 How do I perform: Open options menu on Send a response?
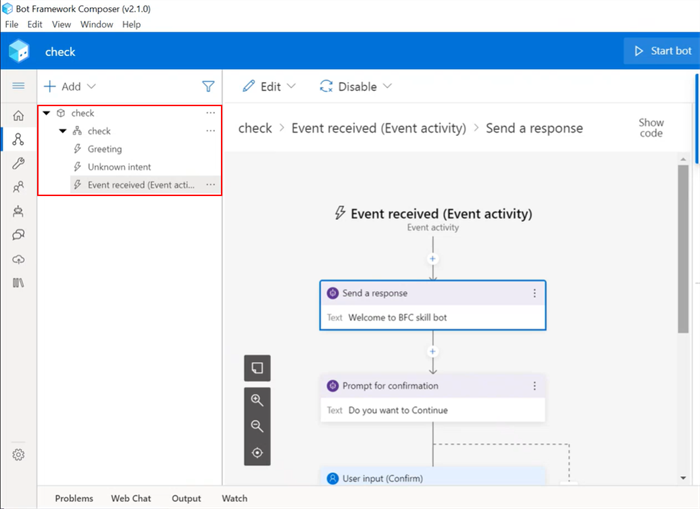[534, 294]
